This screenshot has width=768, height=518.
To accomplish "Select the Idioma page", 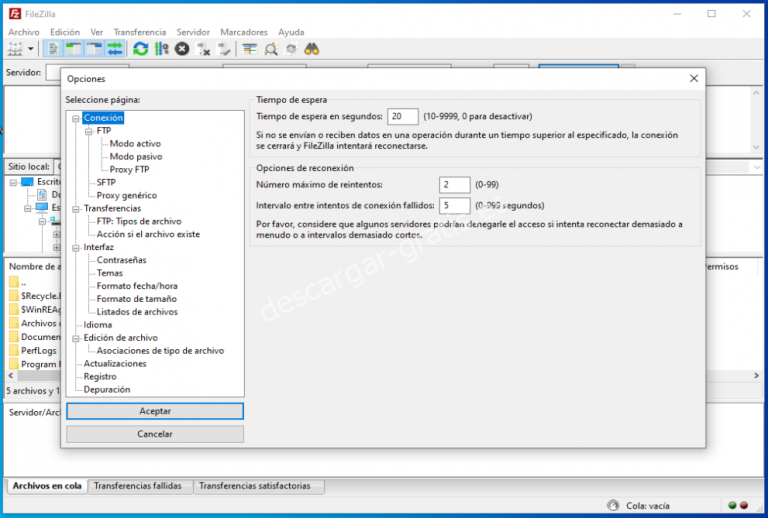I will click(x=98, y=325).
